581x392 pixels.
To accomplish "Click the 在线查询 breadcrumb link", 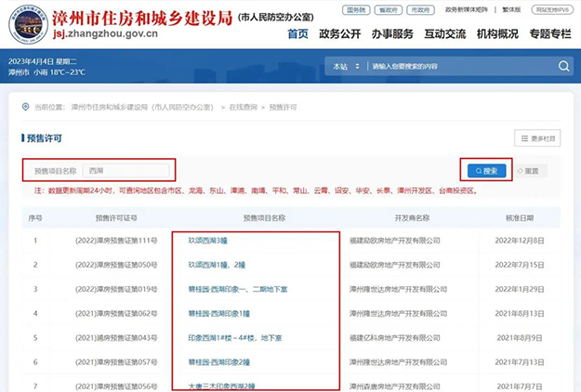I will (x=243, y=107).
